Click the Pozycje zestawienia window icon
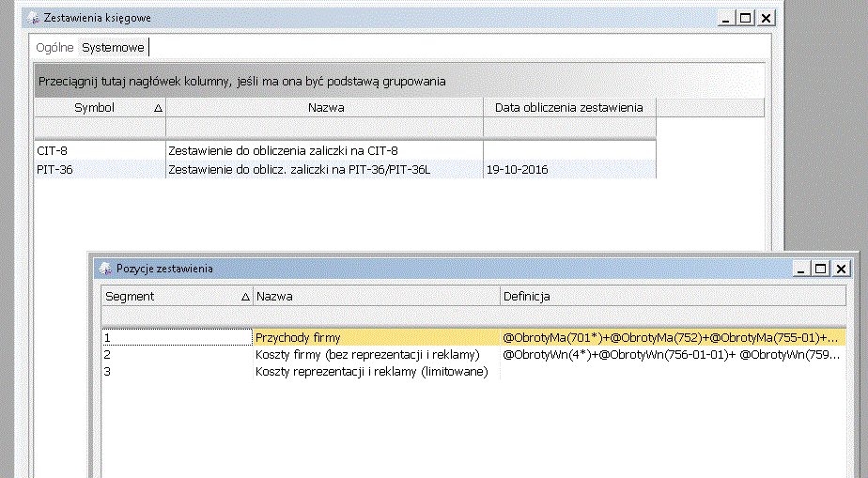This screenshot has height=478, width=868. click(107, 269)
